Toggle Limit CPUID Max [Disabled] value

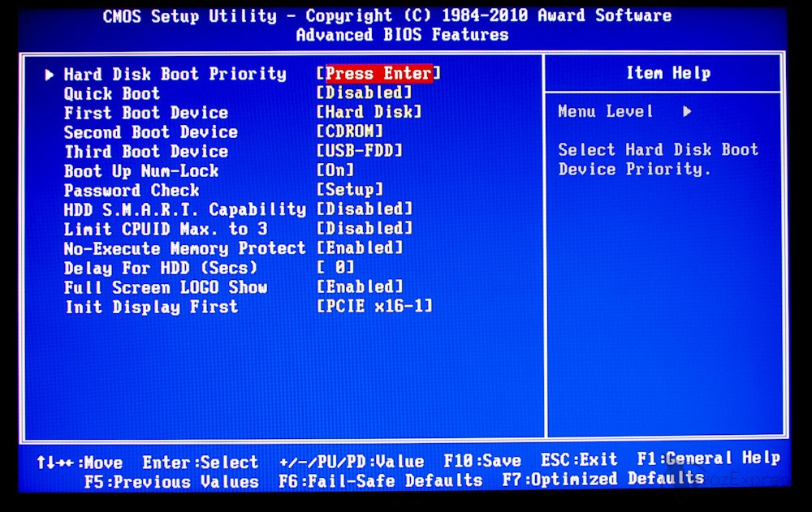click(x=364, y=228)
